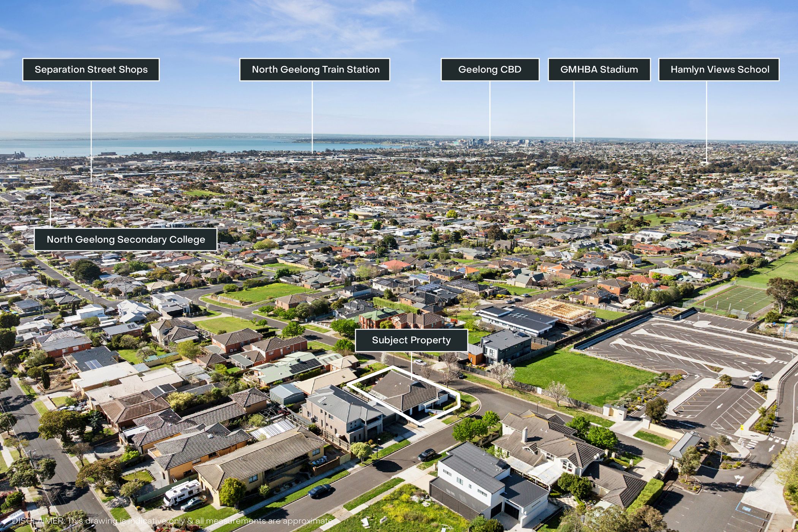Click the Geelong CBD label

tap(490, 70)
